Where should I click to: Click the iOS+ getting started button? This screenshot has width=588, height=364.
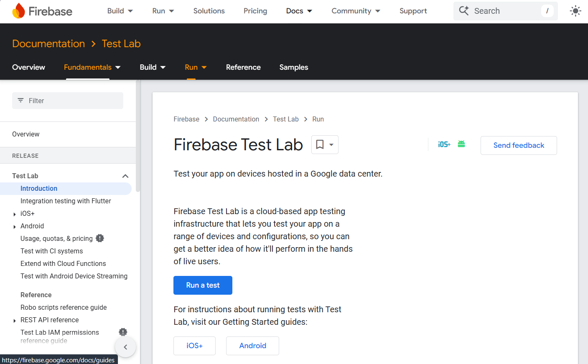(x=194, y=346)
